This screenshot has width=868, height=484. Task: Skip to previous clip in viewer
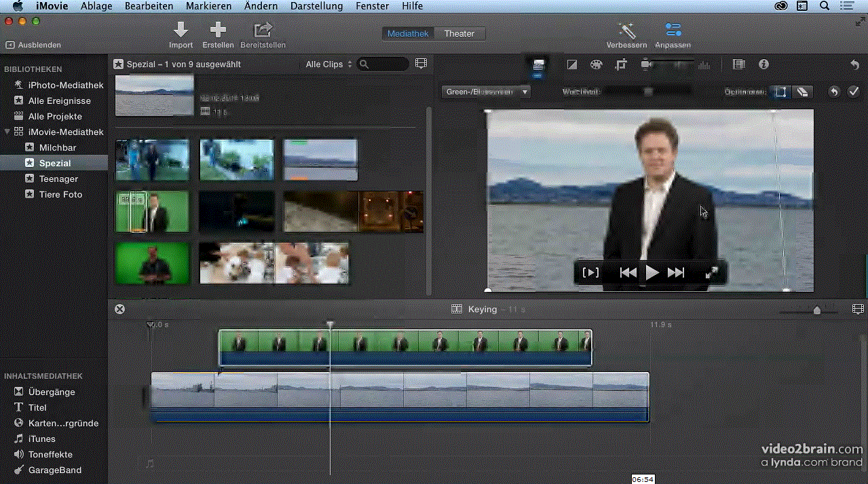pos(628,273)
